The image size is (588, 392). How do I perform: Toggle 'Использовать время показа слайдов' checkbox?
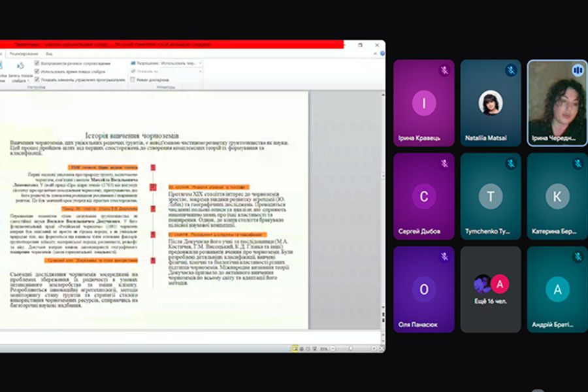[38, 71]
